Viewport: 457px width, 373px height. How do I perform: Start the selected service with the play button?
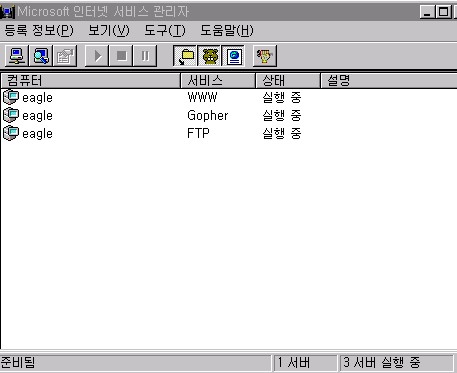click(97, 56)
